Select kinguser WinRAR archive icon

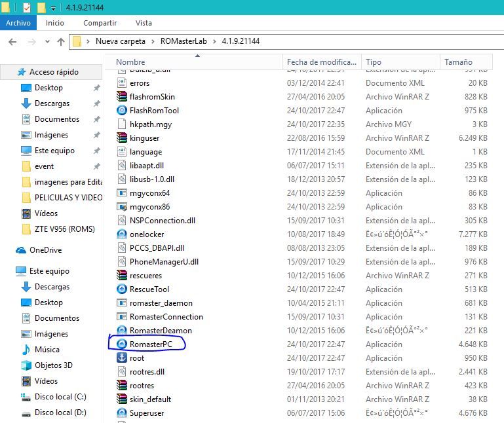coord(121,138)
